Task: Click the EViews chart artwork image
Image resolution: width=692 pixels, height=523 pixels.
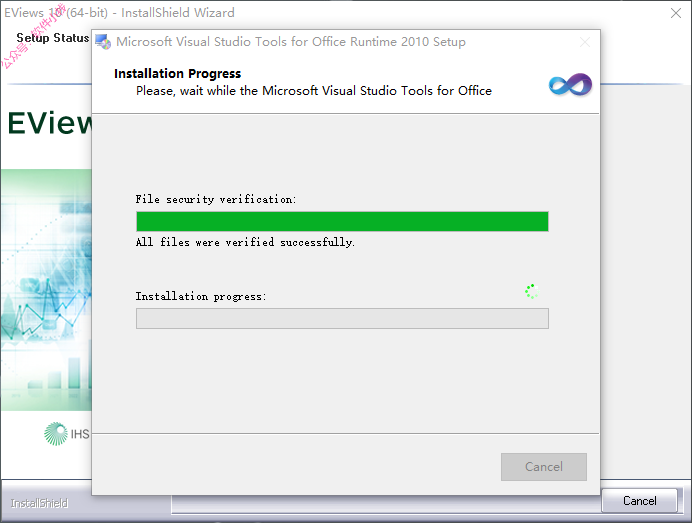Action: 46,290
